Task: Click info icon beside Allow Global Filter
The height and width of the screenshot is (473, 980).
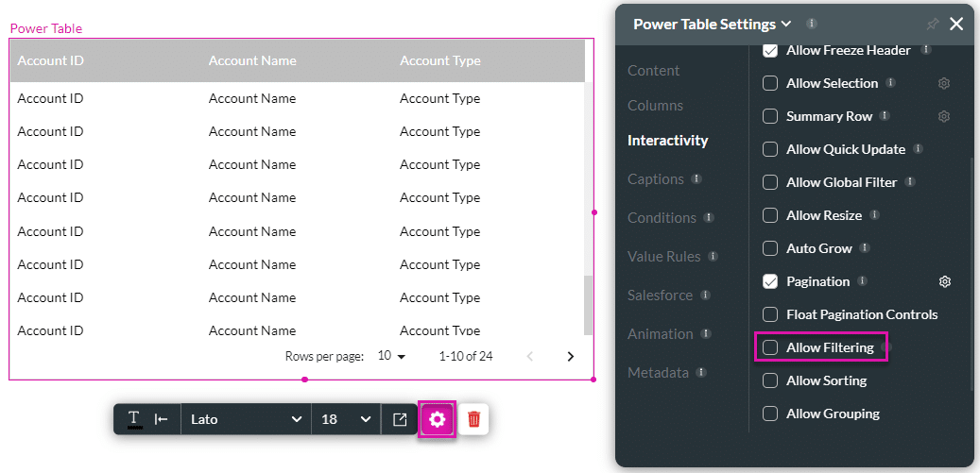Action: 910,181
